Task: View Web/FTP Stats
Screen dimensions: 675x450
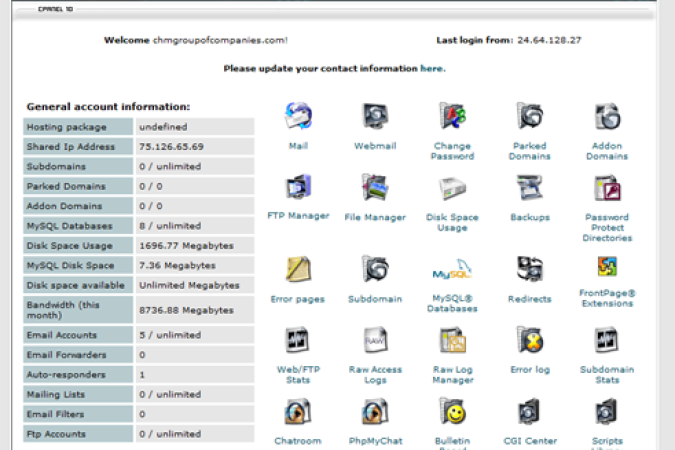Action: tap(298, 341)
